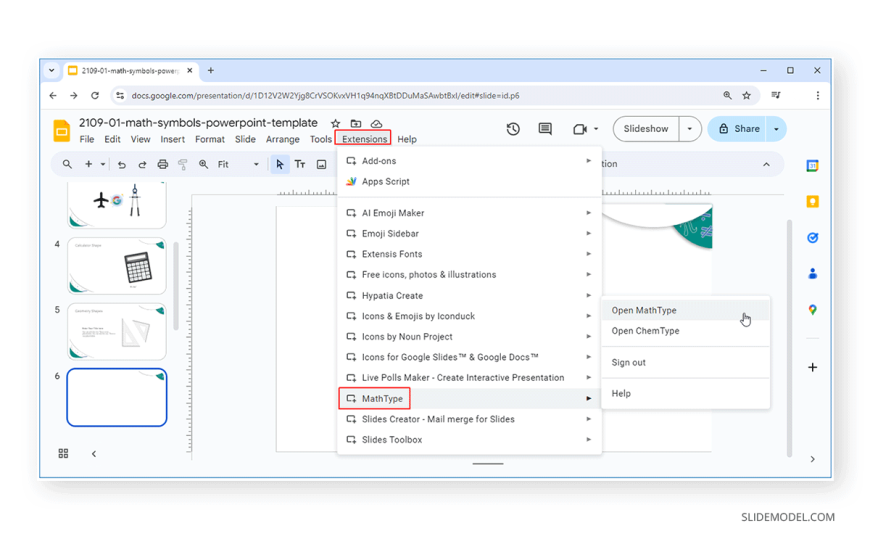Open the browser tab search dropdown
Viewport: 870px width, 539px height.
point(52,70)
